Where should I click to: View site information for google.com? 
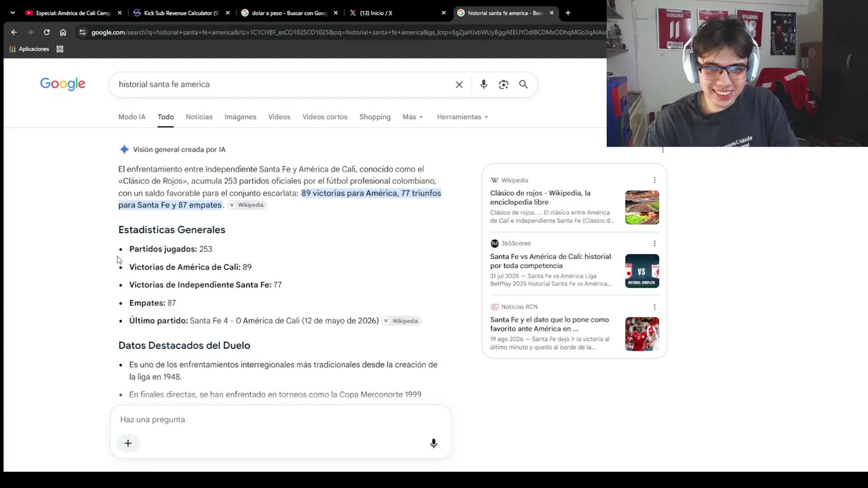pos(82,32)
